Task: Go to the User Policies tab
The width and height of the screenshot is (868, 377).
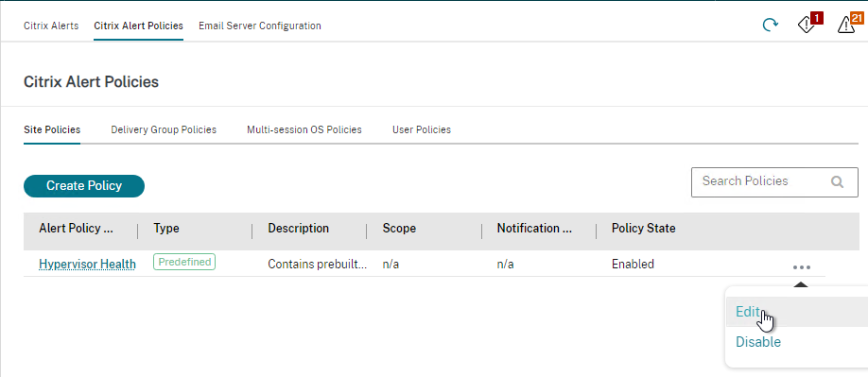Action: coord(422,129)
